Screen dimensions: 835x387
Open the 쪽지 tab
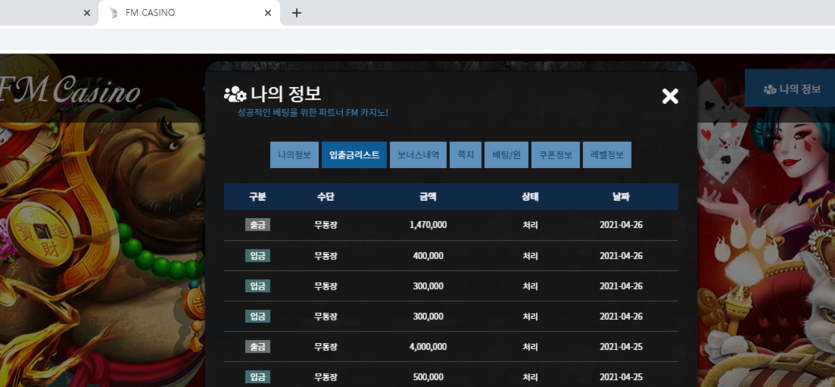465,155
